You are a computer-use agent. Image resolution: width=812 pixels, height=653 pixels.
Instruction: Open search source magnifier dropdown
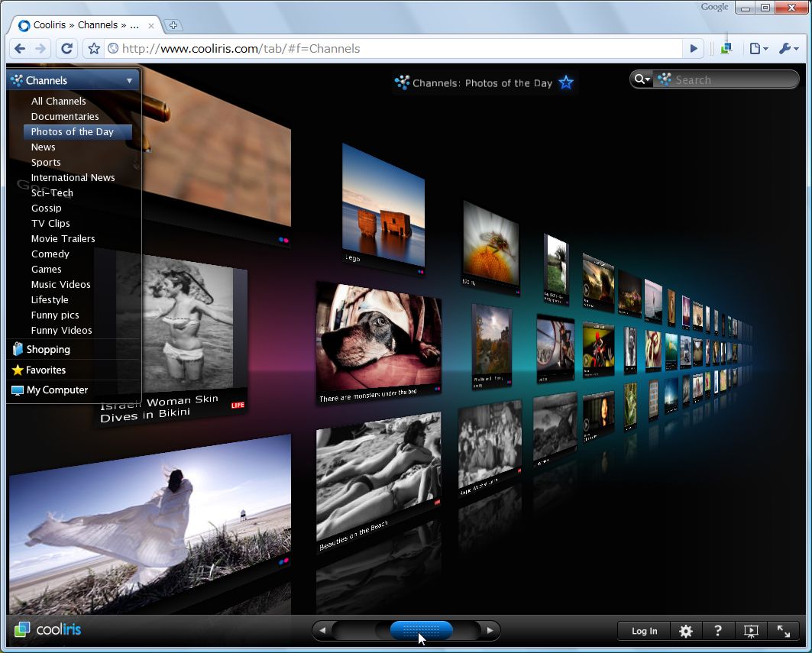point(642,79)
